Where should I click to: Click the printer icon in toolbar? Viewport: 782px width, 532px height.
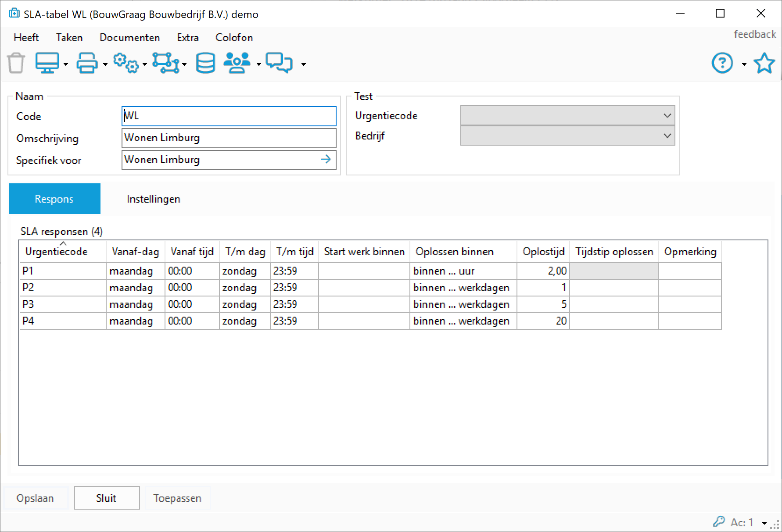[x=87, y=63]
